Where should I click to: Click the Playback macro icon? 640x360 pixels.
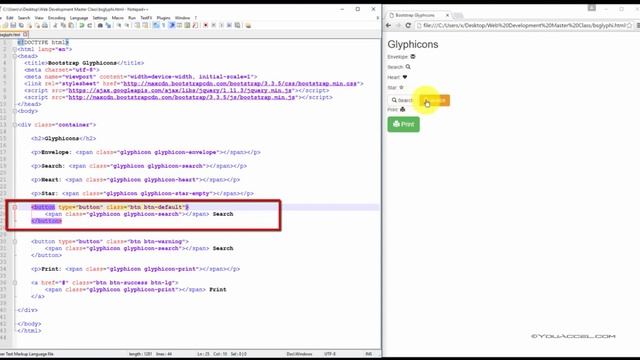(x=222, y=25)
